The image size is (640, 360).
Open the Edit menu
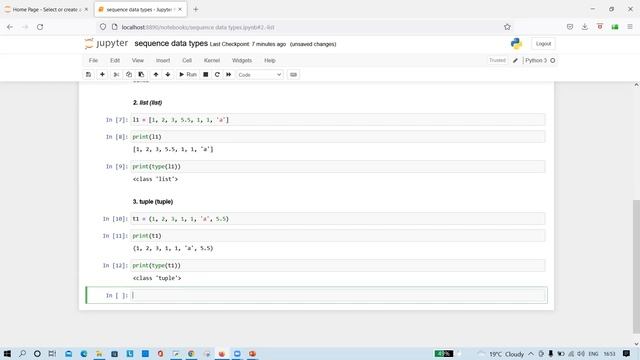pos(115,60)
